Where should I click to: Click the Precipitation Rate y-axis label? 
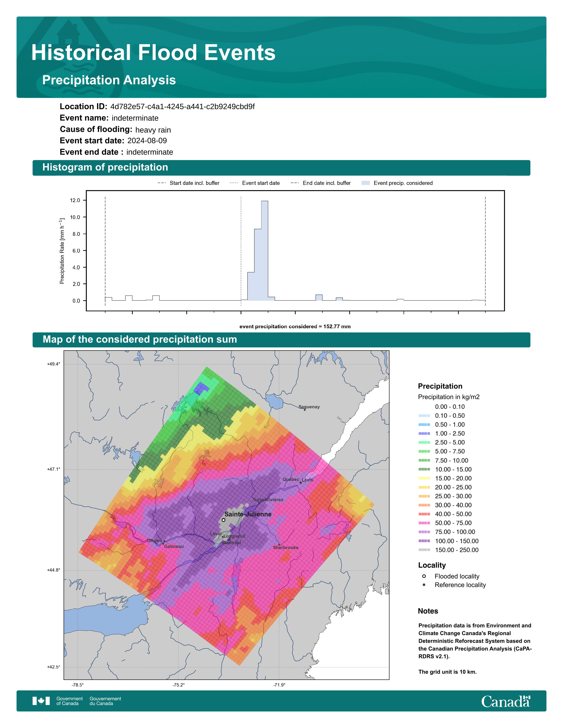coord(62,251)
